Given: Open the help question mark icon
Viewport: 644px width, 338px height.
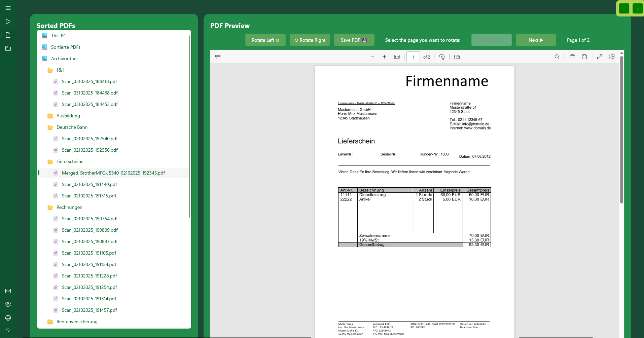Looking at the screenshot, I should 8,331.
